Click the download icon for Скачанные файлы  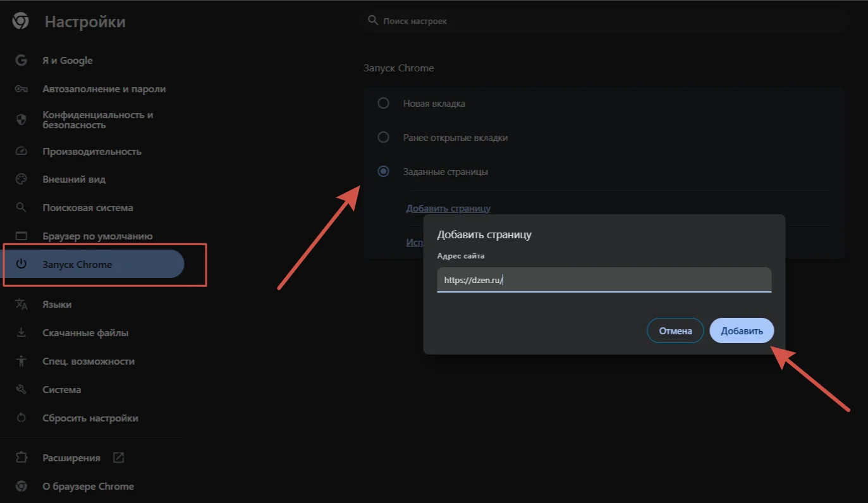[21, 332]
